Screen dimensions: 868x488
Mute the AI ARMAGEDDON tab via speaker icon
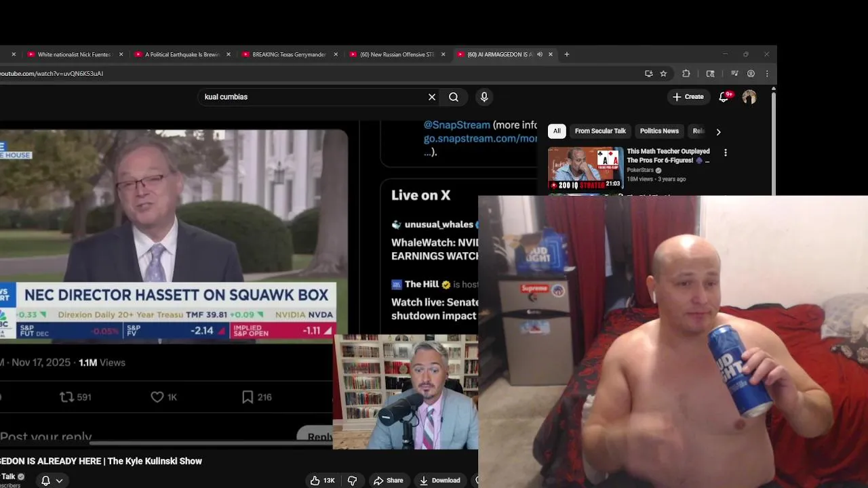click(540, 54)
